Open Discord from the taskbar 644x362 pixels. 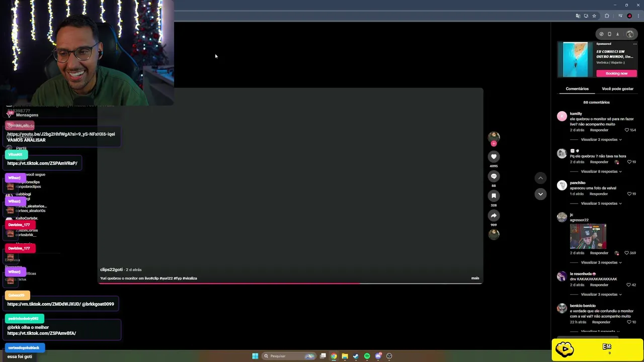[x=378, y=356]
